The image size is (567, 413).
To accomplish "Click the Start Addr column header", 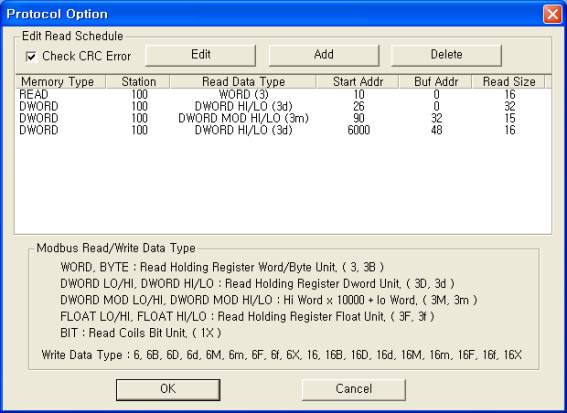I will [358, 82].
